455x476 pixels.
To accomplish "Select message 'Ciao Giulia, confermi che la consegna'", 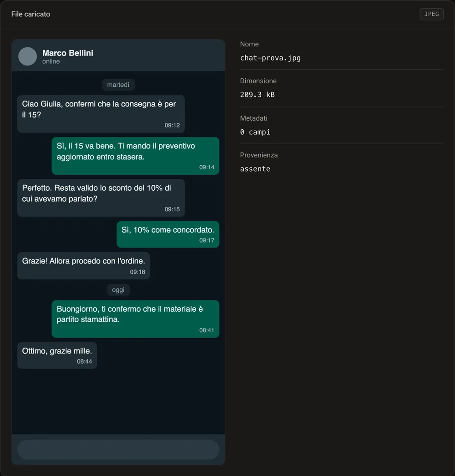I will [x=101, y=114].
